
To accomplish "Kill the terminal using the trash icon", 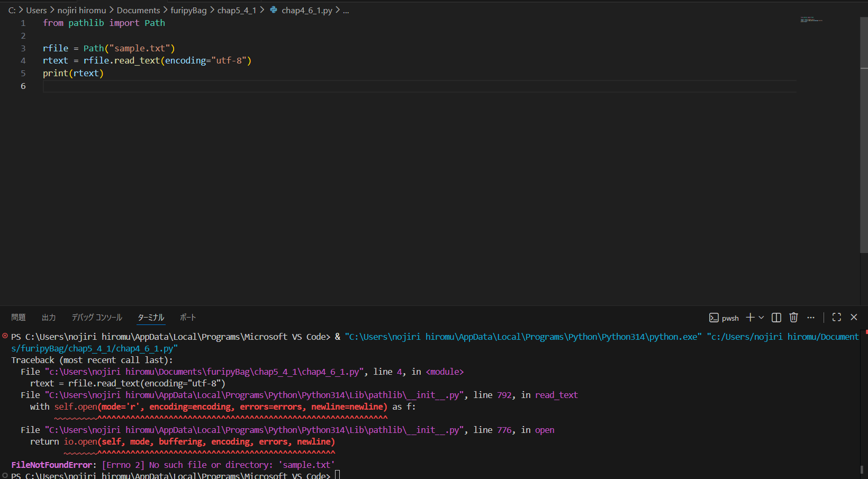I will coord(793,318).
